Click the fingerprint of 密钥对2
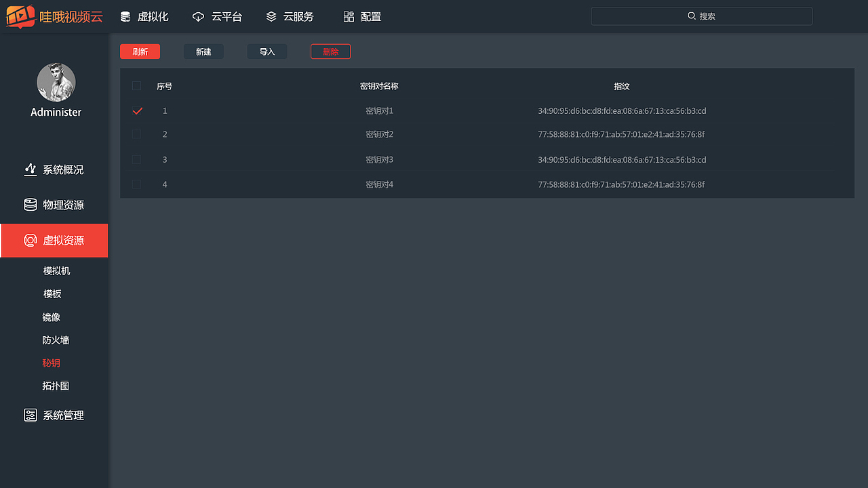The image size is (868, 488). (621, 134)
